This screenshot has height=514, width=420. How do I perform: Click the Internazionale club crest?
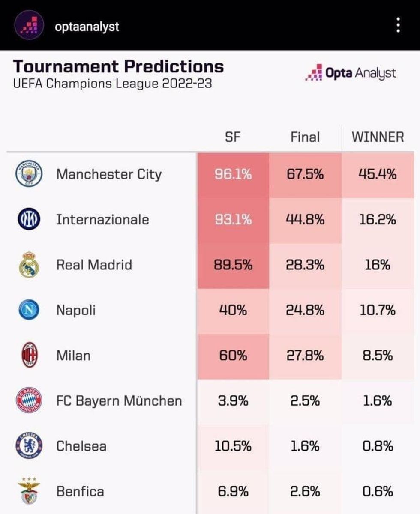tap(29, 220)
